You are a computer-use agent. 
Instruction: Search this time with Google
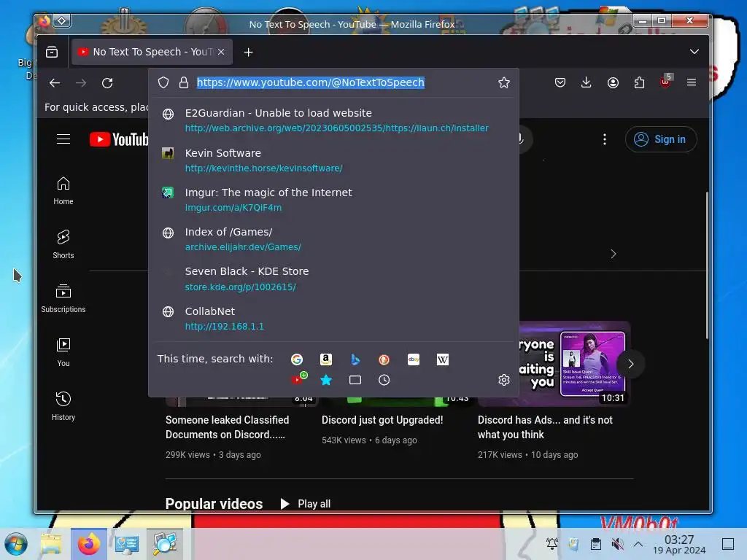point(297,359)
